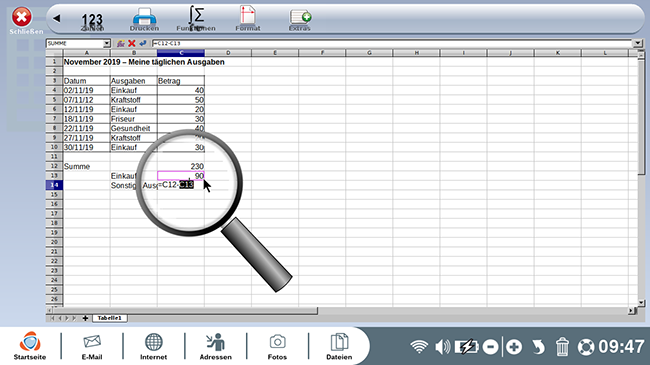Cancel formula with the red X
Viewport: 650px width, 365px height.
pos(132,43)
